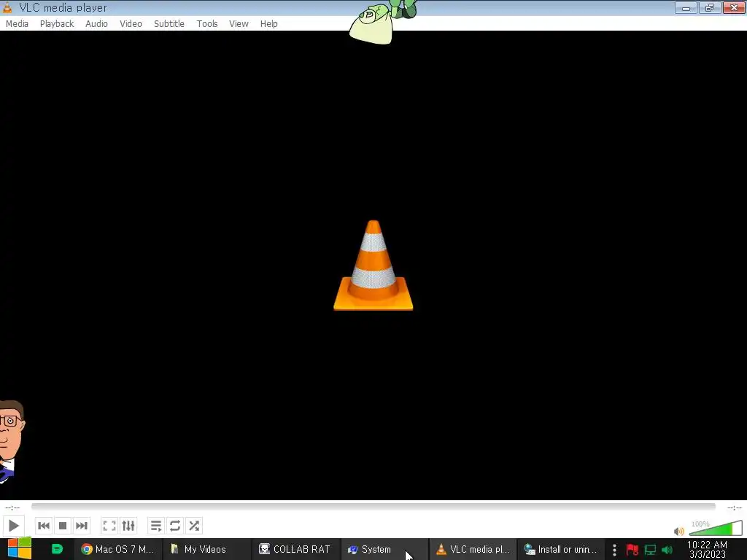Switch to the Mac OS 7 Chrome window
This screenshot has height=560, width=747.
coord(117,549)
